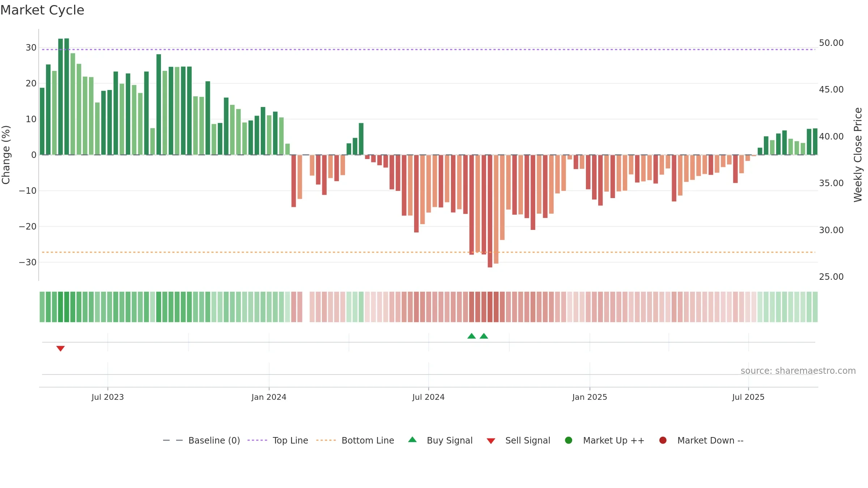The height and width of the screenshot is (488, 868).
Task: Toggle Top Line legend entry
Action: [278, 440]
